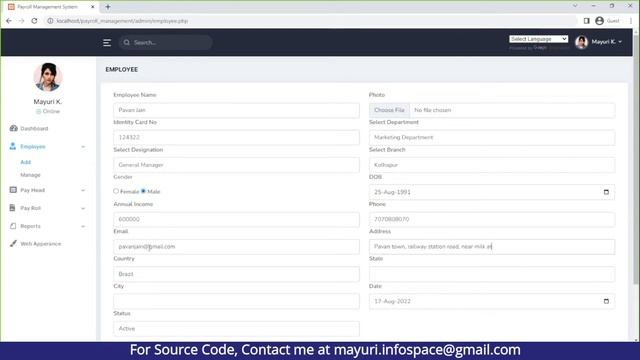Click the Pay Roll document icon

12,208
